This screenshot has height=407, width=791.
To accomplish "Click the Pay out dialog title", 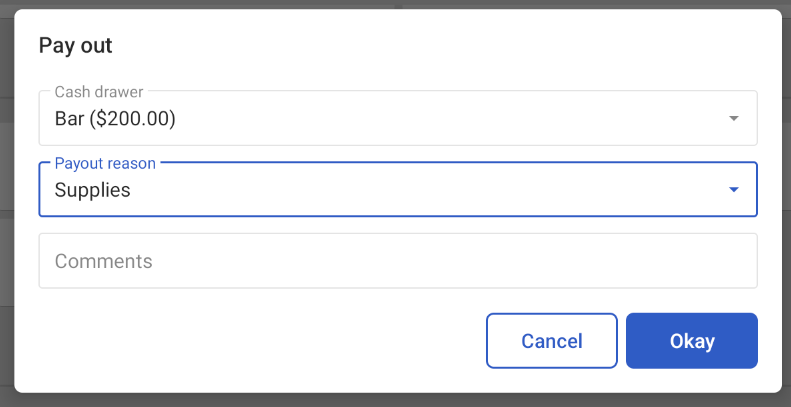I will [x=76, y=45].
